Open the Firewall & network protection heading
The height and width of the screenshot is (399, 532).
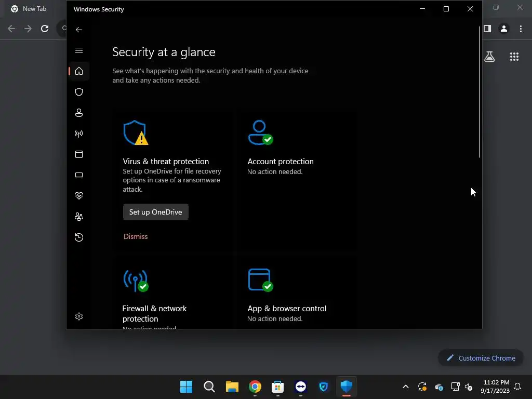154,313
